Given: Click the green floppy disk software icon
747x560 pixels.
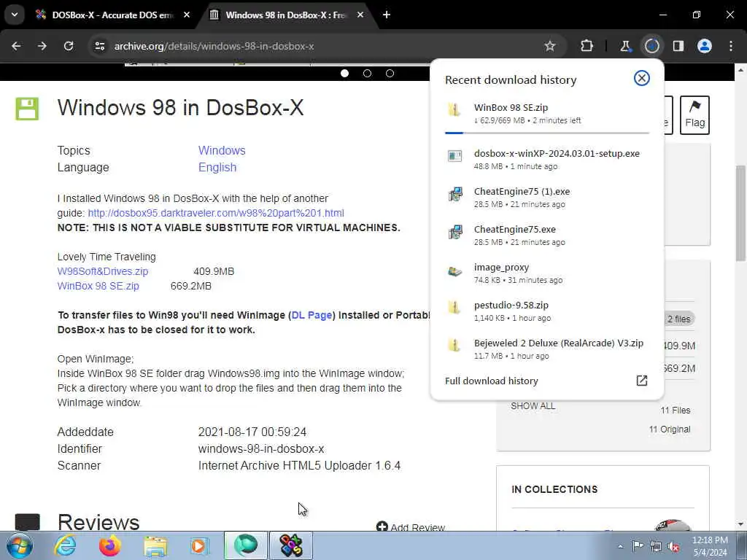Looking at the screenshot, I should click(27, 109).
